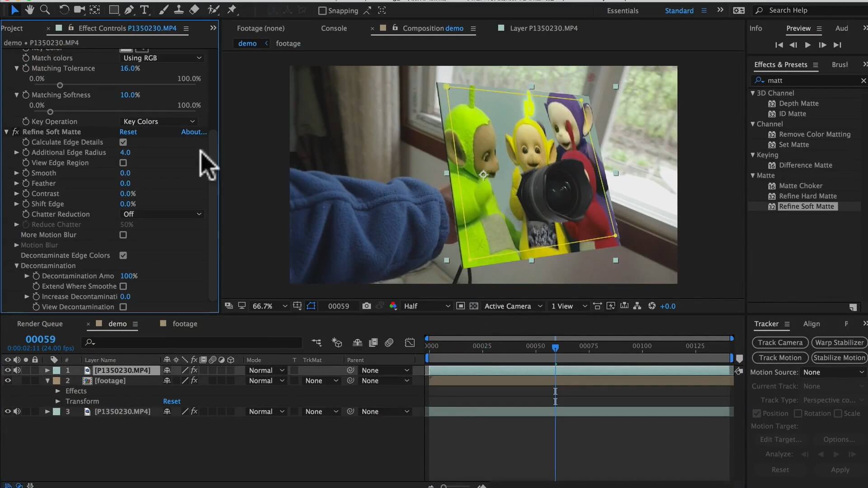The width and height of the screenshot is (868, 488).
Task: Select the Puppet Pin tool
Action: tap(231, 9)
